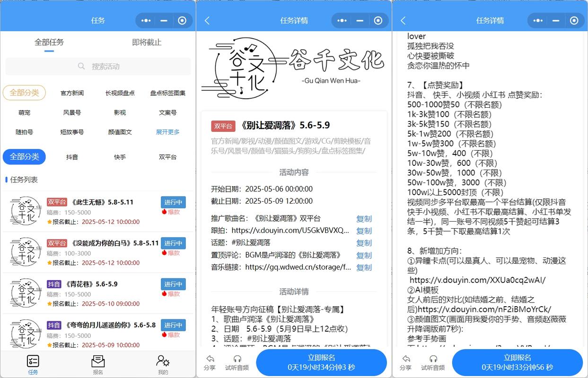This screenshot has width=588, height=378.
Task: Open three-dots menu in the right 任务详情 header
Action: pos(538,20)
